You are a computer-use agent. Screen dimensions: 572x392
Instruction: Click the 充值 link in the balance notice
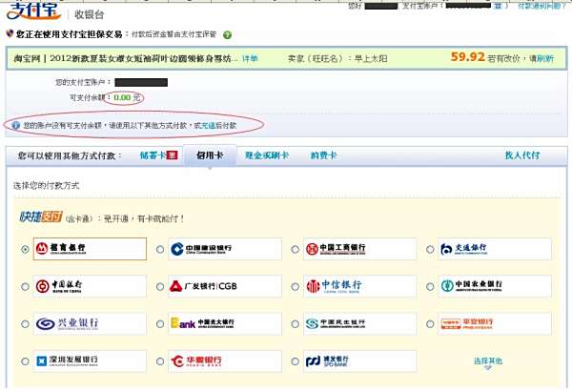[x=208, y=126]
